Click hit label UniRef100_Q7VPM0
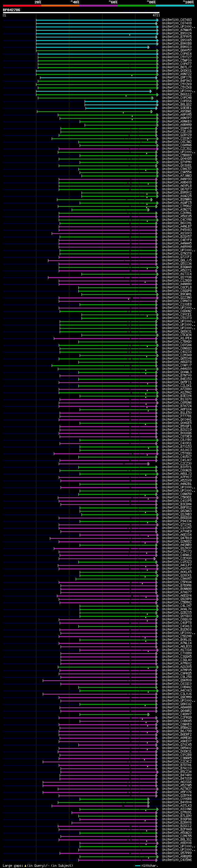197x868 pixels. pyautogui.click(x=177, y=162)
